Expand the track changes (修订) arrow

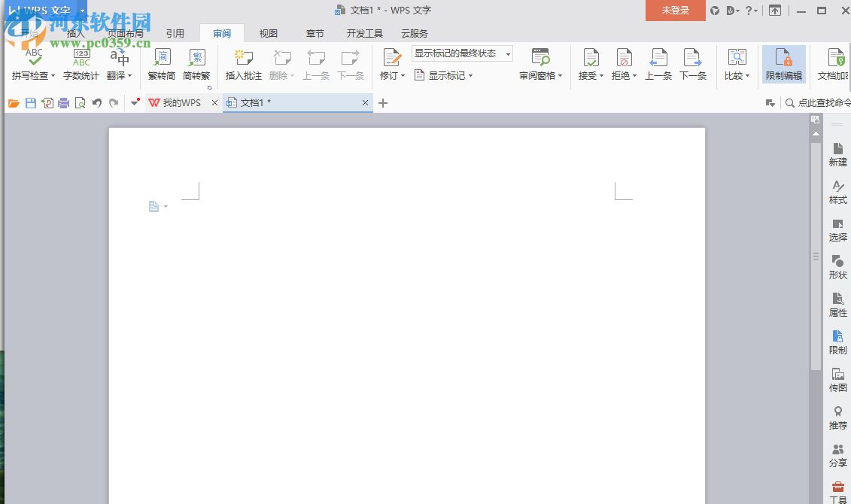[403, 76]
